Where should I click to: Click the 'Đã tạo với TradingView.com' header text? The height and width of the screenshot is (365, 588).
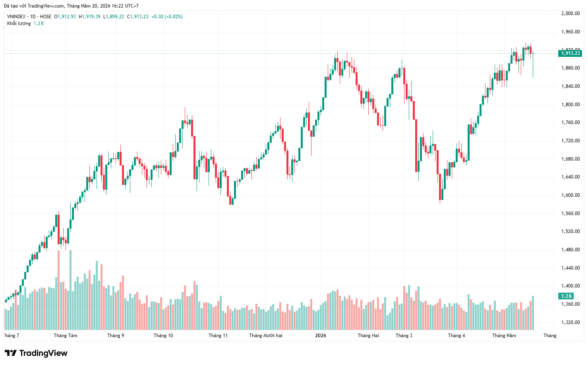pyautogui.click(x=34, y=6)
